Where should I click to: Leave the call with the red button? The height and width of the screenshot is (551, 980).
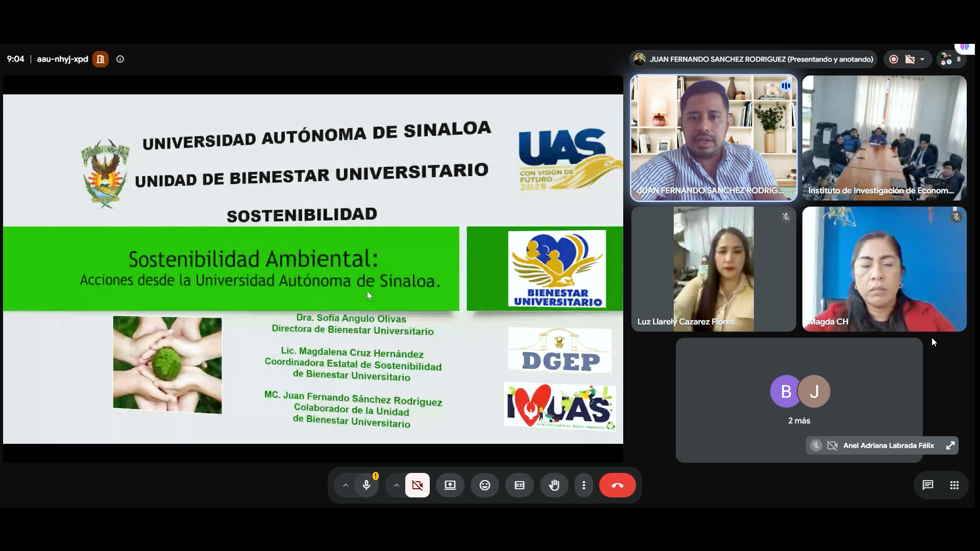(x=618, y=485)
